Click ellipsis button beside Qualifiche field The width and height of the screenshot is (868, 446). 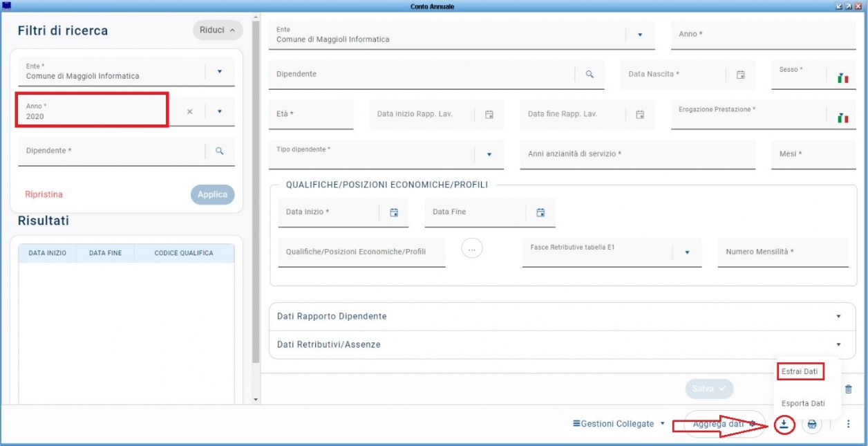click(x=472, y=248)
